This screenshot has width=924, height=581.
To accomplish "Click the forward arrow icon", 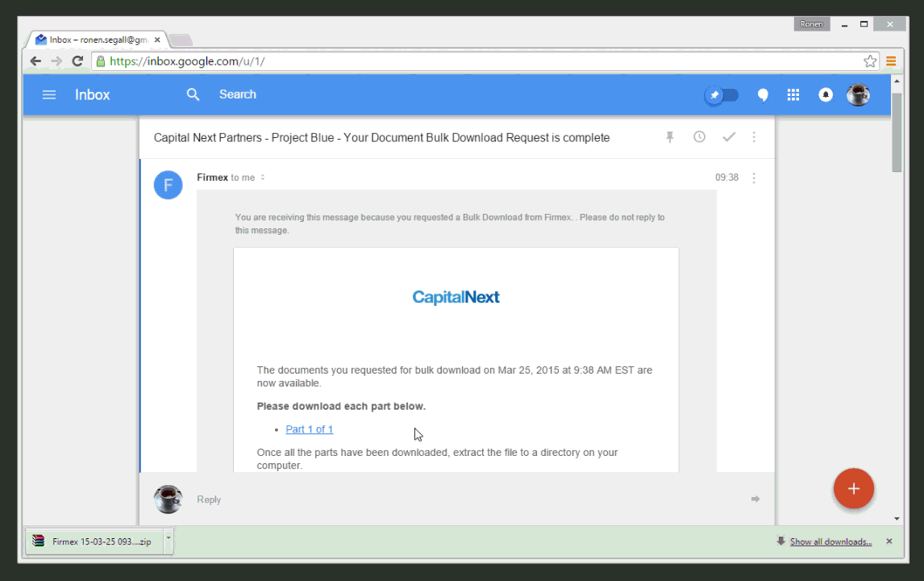I will coord(755,499).
